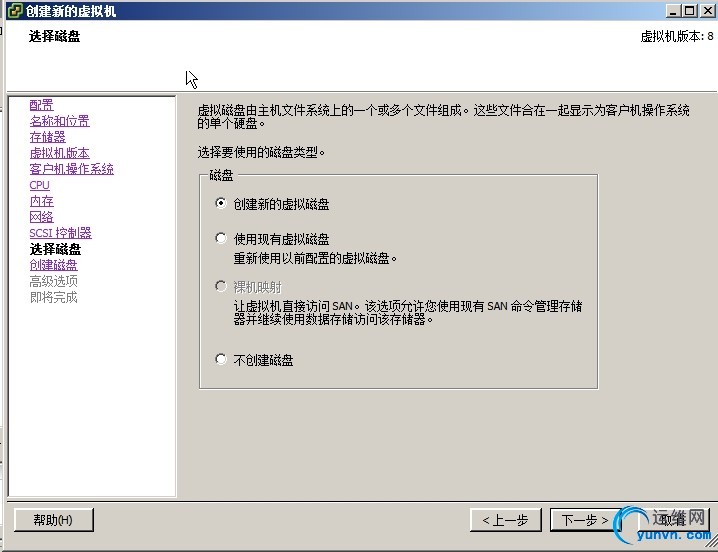
Task: Select 创建新的虚拟磁盘 radio button
Action: (221, 203)
